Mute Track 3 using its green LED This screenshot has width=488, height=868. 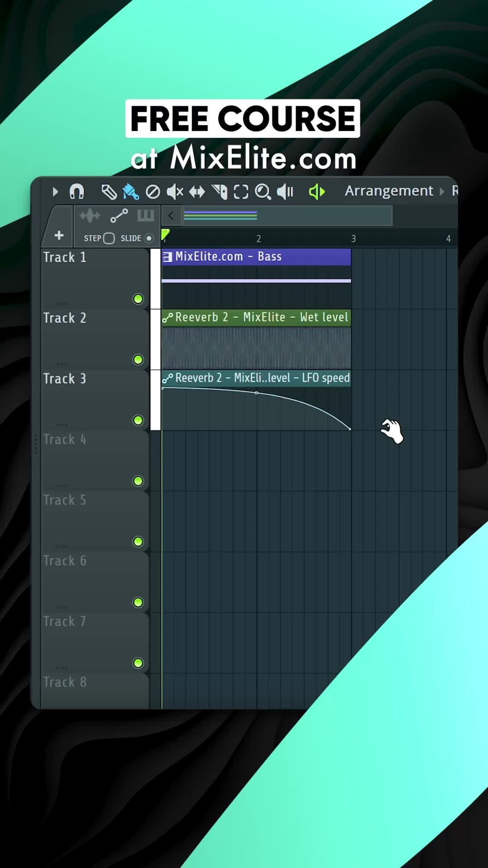(138, 420)
